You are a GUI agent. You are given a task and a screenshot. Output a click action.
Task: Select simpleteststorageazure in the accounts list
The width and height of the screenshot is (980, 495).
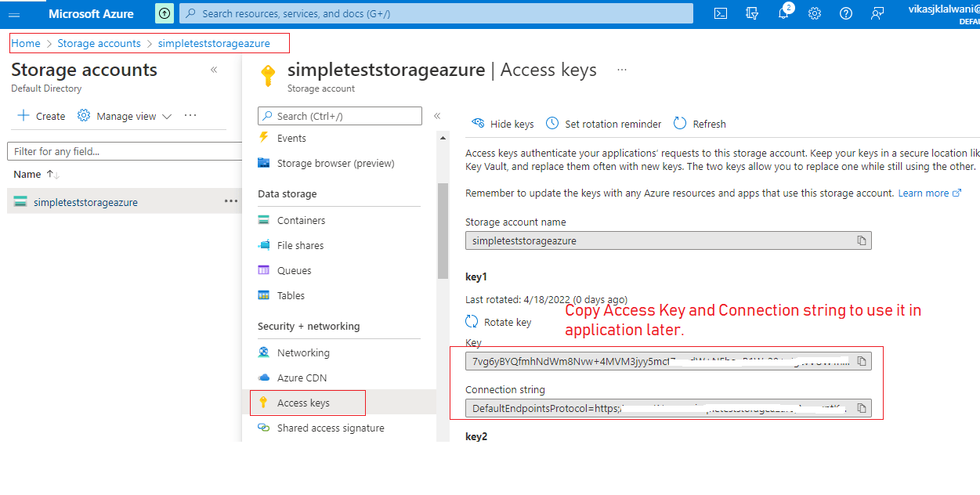[85, 202]
